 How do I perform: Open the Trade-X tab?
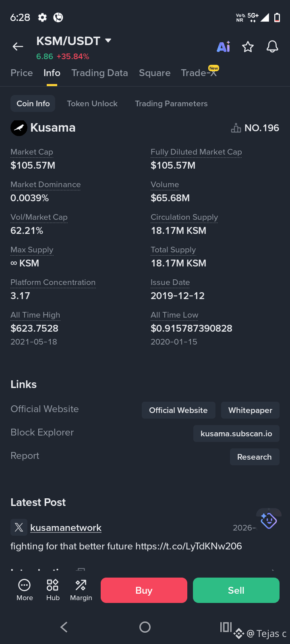click(x=199, y=73)
